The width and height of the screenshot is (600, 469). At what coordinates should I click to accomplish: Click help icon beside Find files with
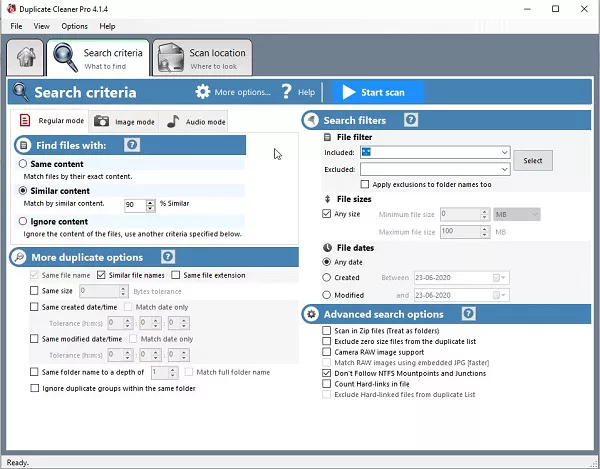coord(132,145)
